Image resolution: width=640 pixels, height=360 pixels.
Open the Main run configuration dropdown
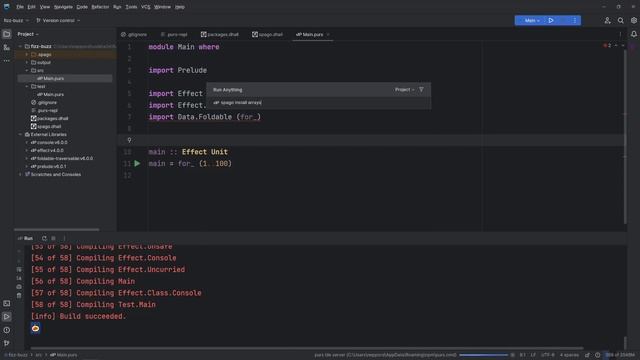532,20
